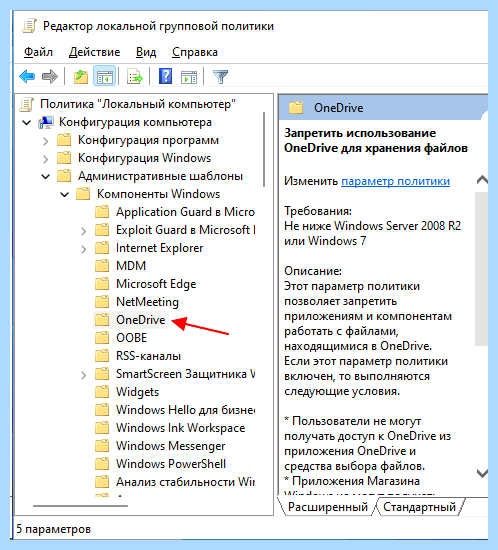Collapse Административные шаблоны node
The image size is (498, 550).
click(x=46, y=176)
